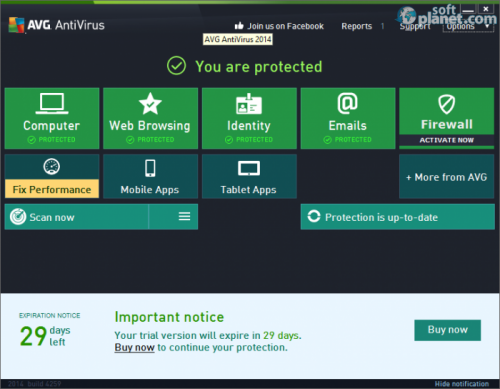The image size is (500, 389).
Task: Click Firewall ACTIVATE NOW bar
Action: click(446, 140)
